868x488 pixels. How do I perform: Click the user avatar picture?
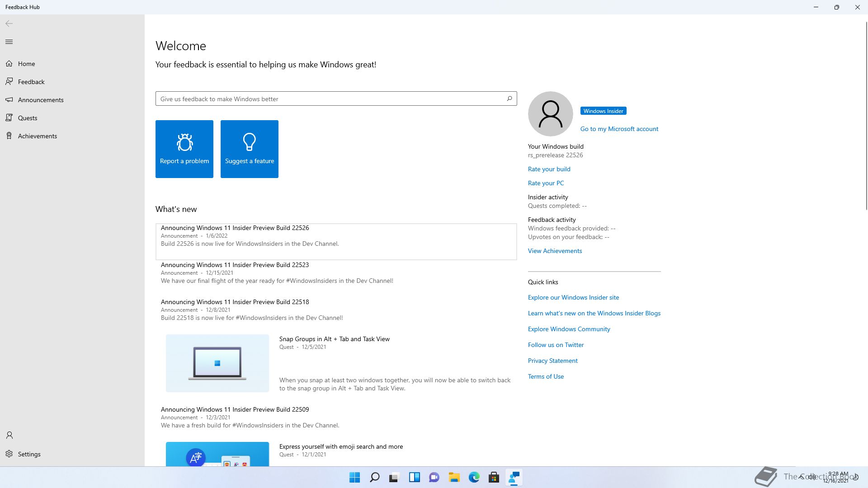[550, 114]
